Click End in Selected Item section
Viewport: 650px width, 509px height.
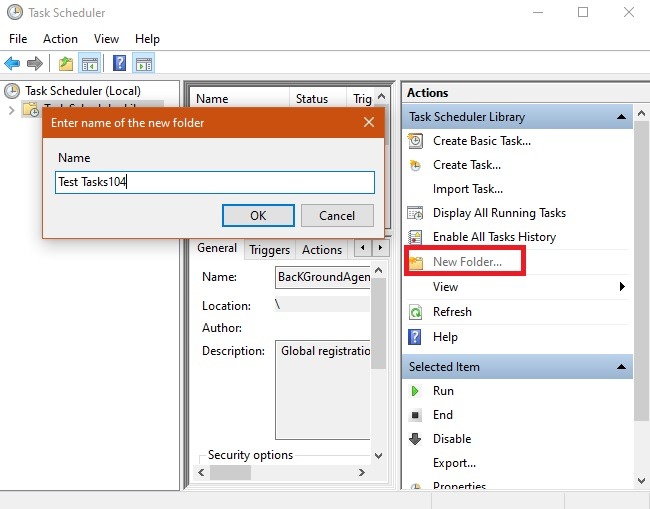coord(442,415)
